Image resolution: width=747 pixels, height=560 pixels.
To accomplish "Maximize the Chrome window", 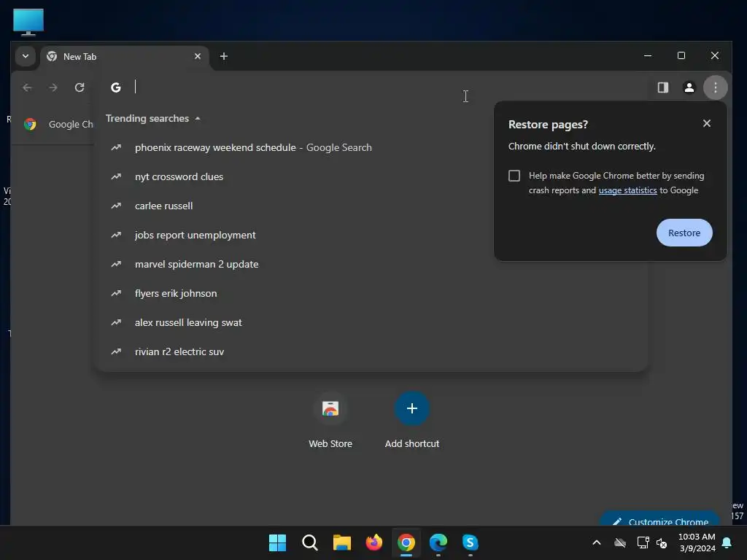I will 681,55.
